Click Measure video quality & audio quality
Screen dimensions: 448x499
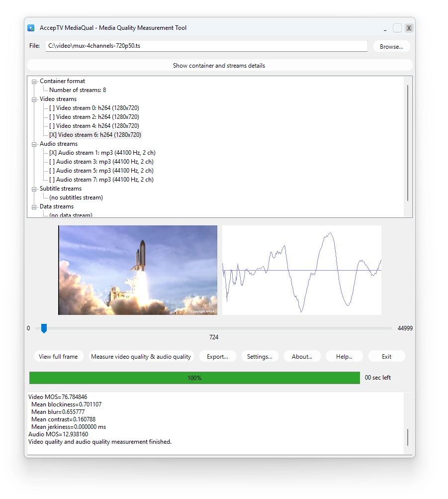click(141, 356)
